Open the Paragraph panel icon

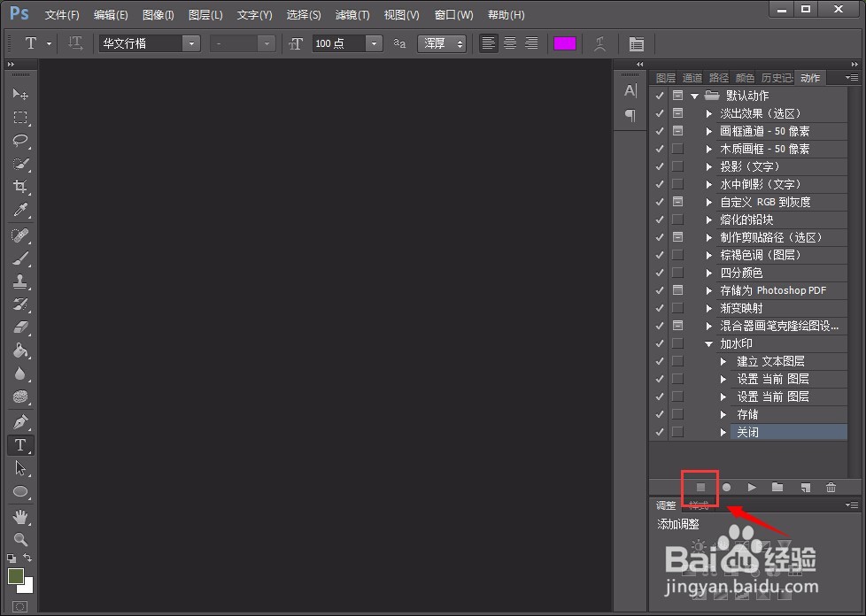pos(630,115)
